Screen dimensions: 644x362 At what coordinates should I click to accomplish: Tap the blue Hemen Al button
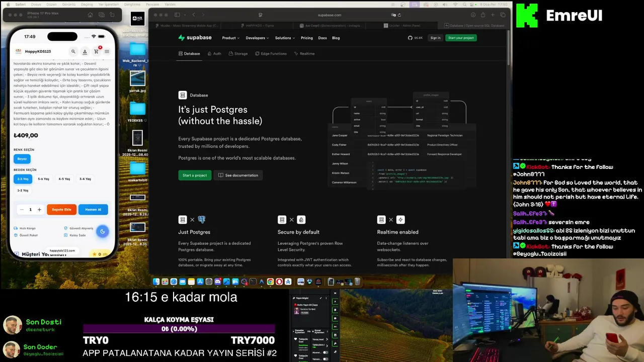click(x=93, y=210)
